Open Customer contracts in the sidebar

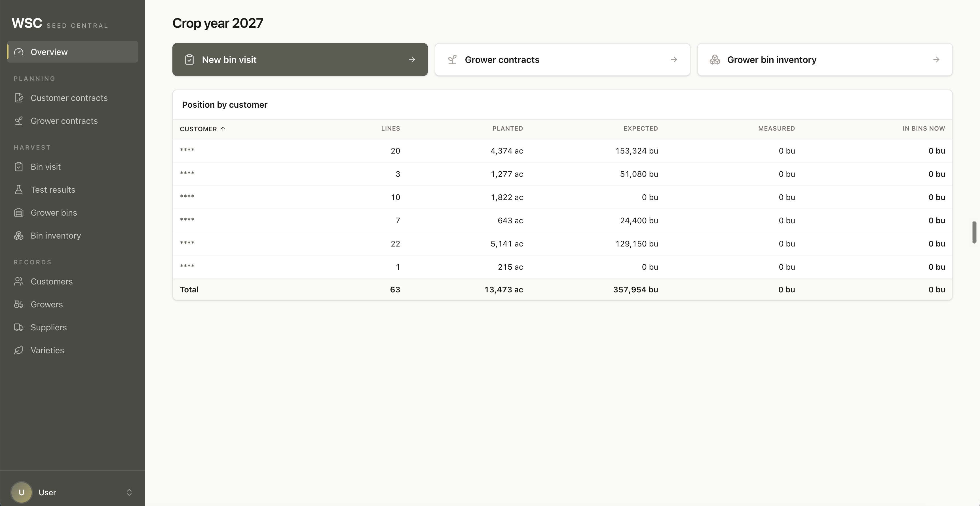73,98
